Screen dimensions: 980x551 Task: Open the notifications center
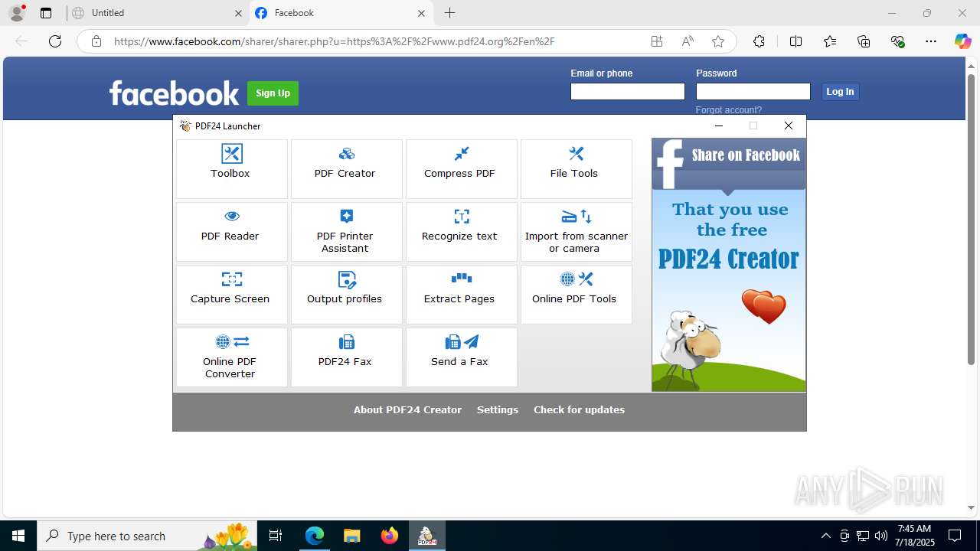click(x=955, y=536)
